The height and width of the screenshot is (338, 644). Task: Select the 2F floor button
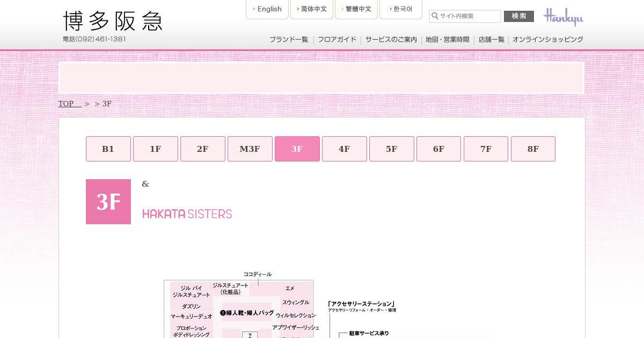click(x=203, y=149)
